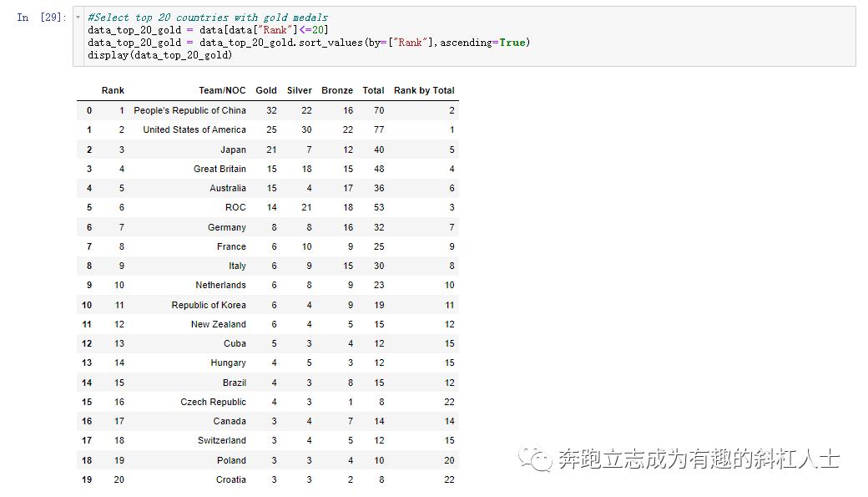Click the Silver column header
868x497 pixels.
pos(299,90)
